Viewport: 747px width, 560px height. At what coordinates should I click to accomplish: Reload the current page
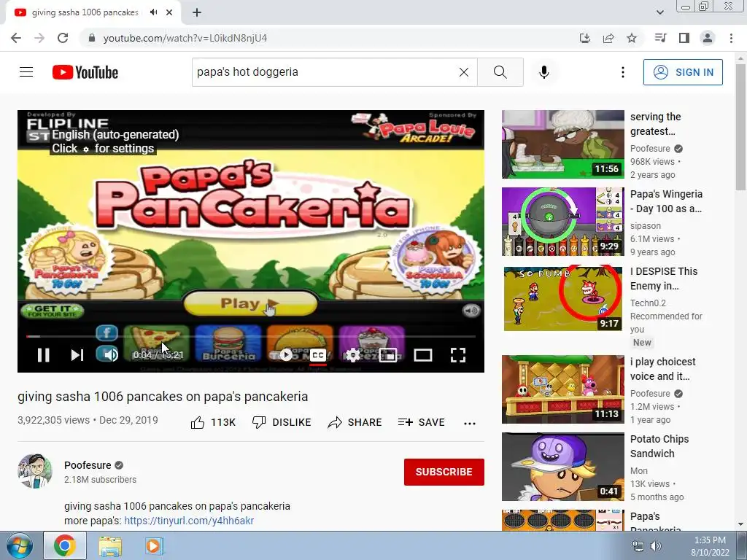tap(63, 38)
